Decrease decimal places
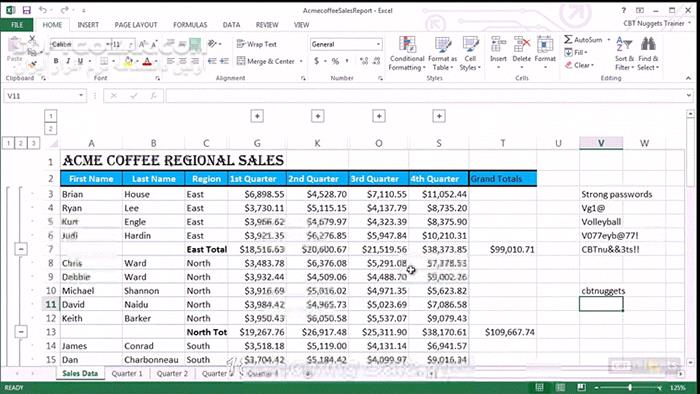 pyautogui.click(x=376, y=61)
